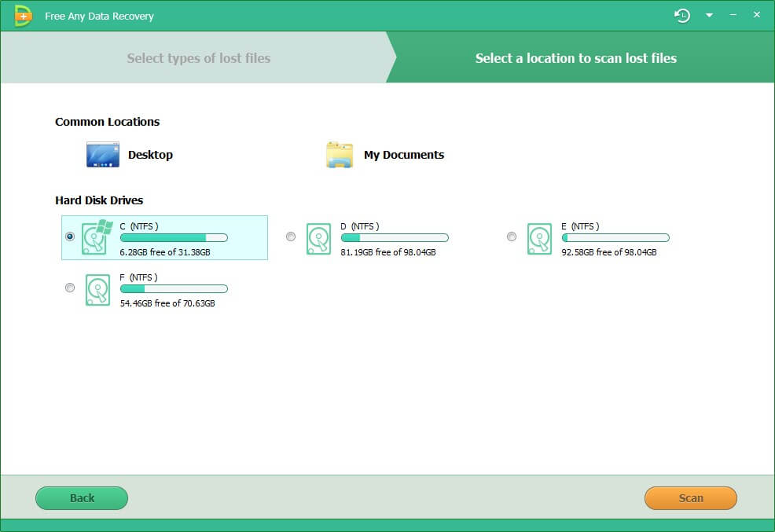Click '92.58GB free of 98.04GB' text

609,252
